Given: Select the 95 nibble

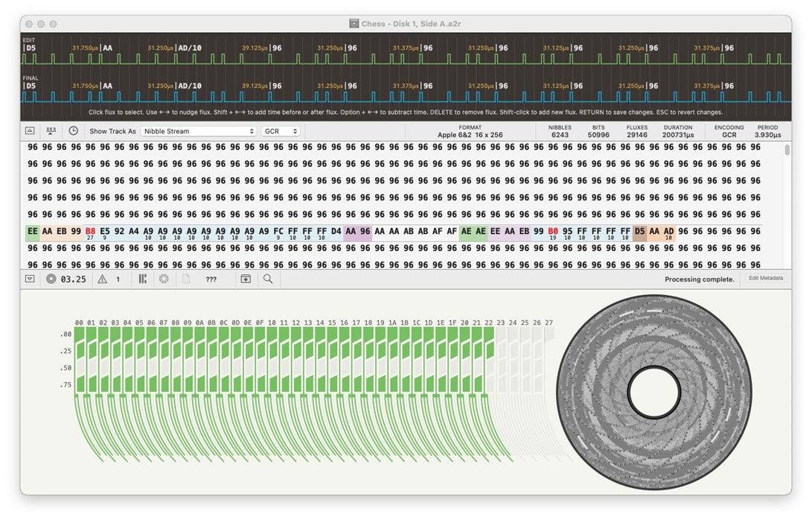Looking at the screenshot, I should pos(568,231).
